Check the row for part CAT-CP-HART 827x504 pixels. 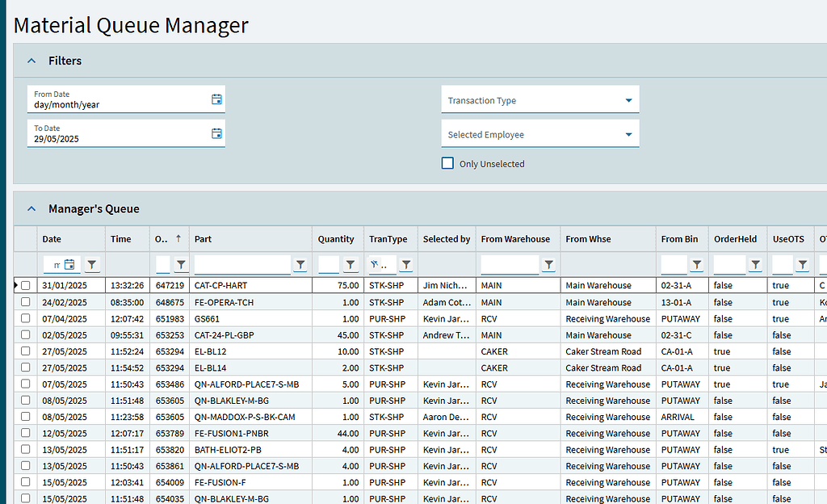(26, 285)
